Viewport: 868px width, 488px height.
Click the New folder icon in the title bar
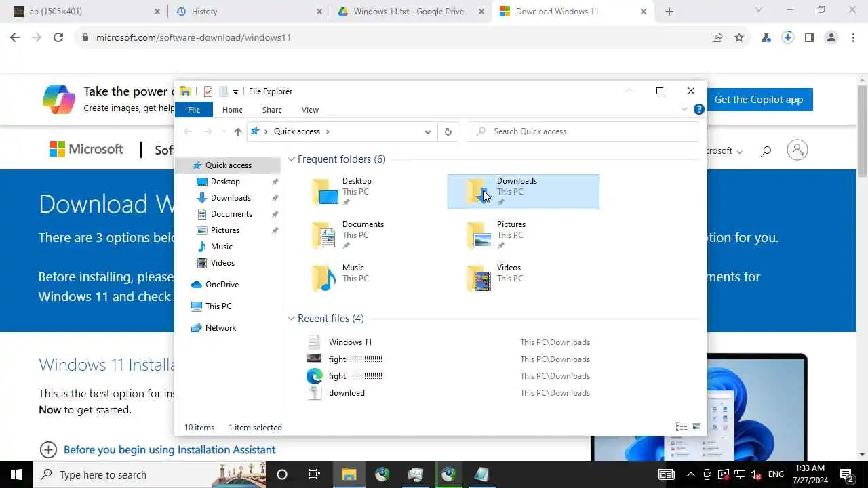(x=223, y=91)
